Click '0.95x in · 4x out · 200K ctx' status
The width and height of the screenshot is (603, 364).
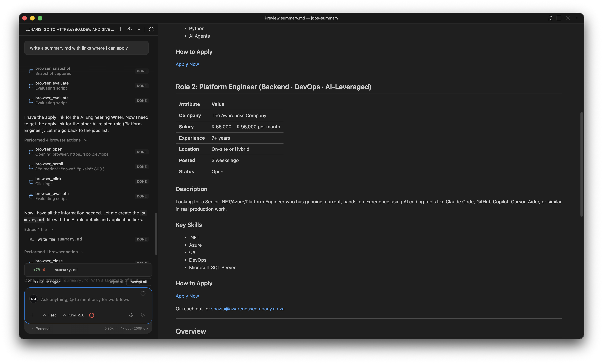[x=126, y=328]
